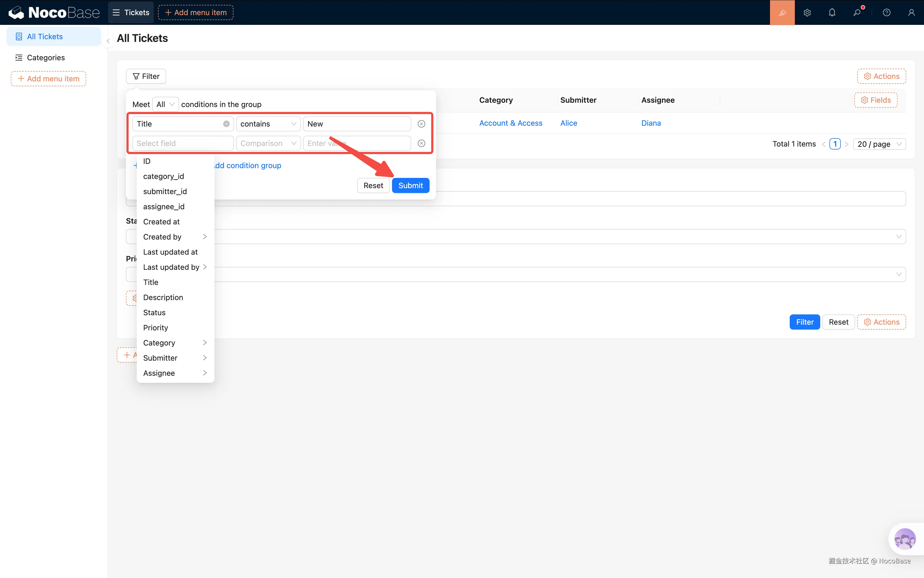This screenshot has height=578, width=924.
Task: Remove the empty second filter condition
Action: click(421, 143)
